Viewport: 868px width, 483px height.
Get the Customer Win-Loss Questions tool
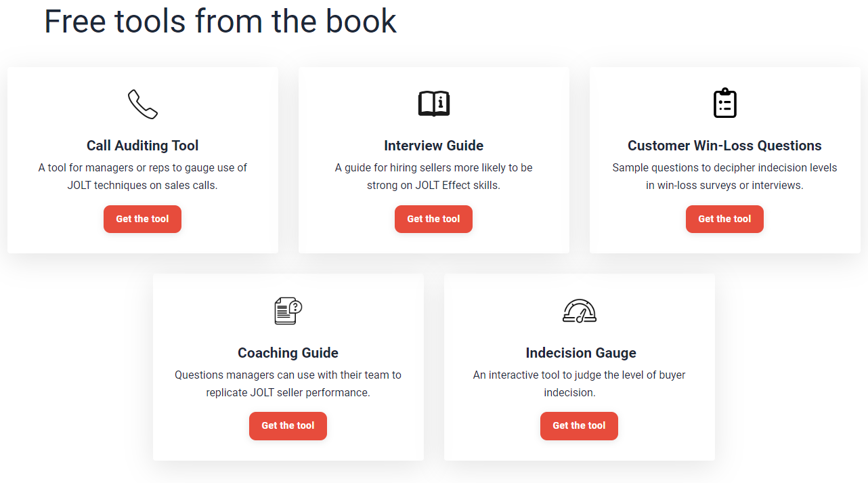[724, 219]
